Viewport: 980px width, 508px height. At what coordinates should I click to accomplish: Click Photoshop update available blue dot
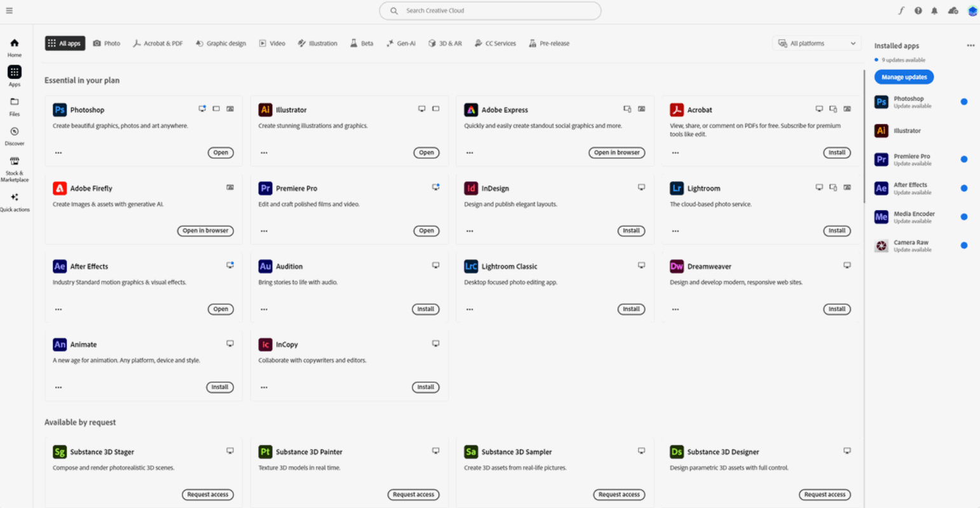pyautogui.click(x=963, y=102)
